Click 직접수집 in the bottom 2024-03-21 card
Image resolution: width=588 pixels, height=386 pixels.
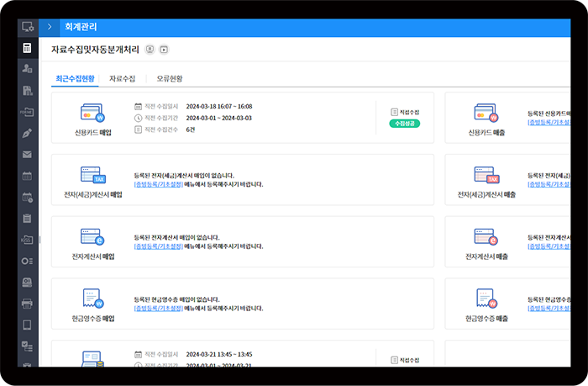click(405, 360)
